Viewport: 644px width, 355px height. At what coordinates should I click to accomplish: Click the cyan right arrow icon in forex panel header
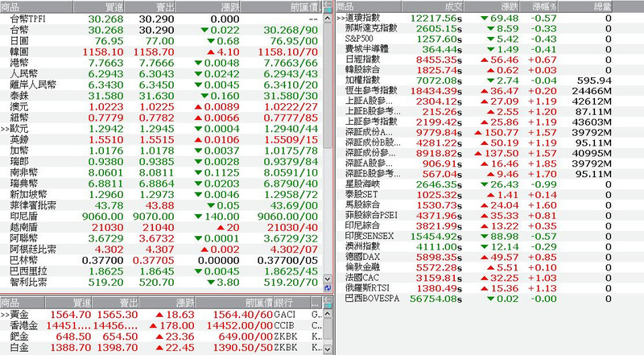pos(328,10)
